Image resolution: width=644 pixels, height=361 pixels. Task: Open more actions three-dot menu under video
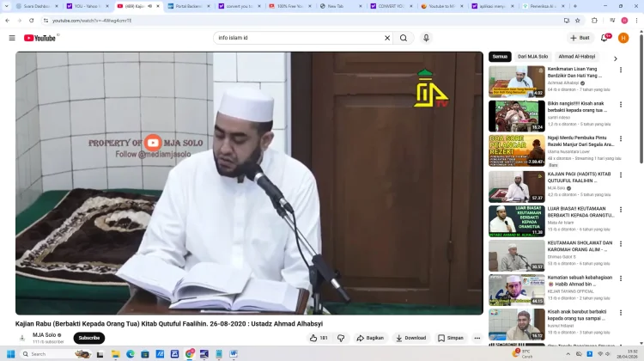coord(477,338)
